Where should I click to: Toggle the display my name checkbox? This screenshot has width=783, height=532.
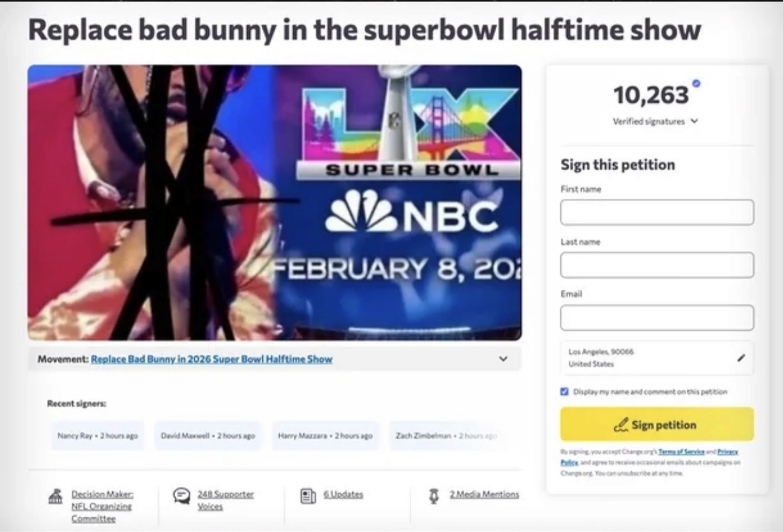point(564,392)
